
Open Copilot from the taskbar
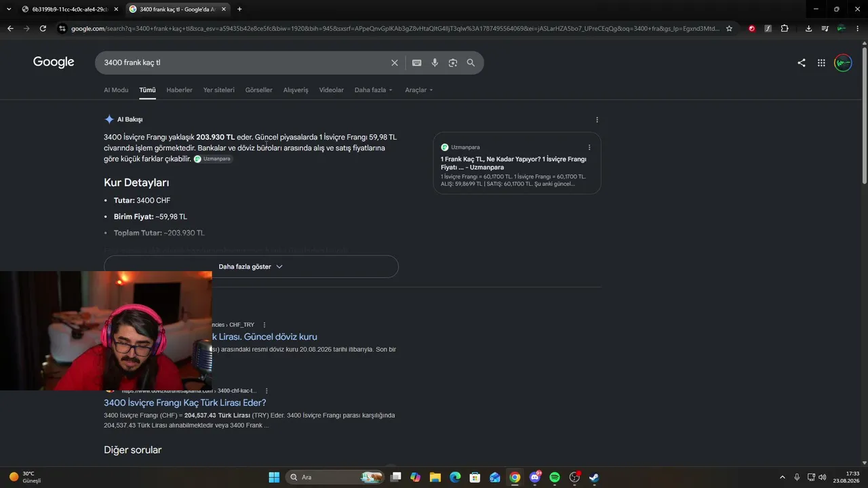415,477
